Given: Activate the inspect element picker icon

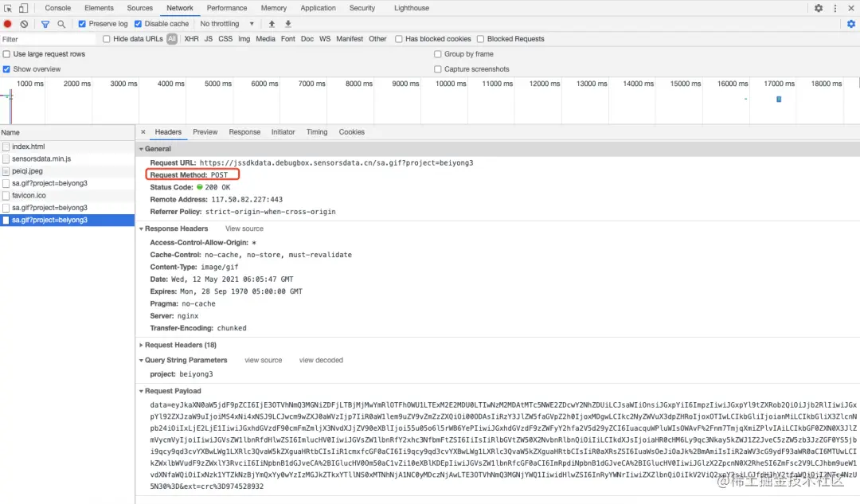Looking at the screenshot, I should click(x=8, y=8).
